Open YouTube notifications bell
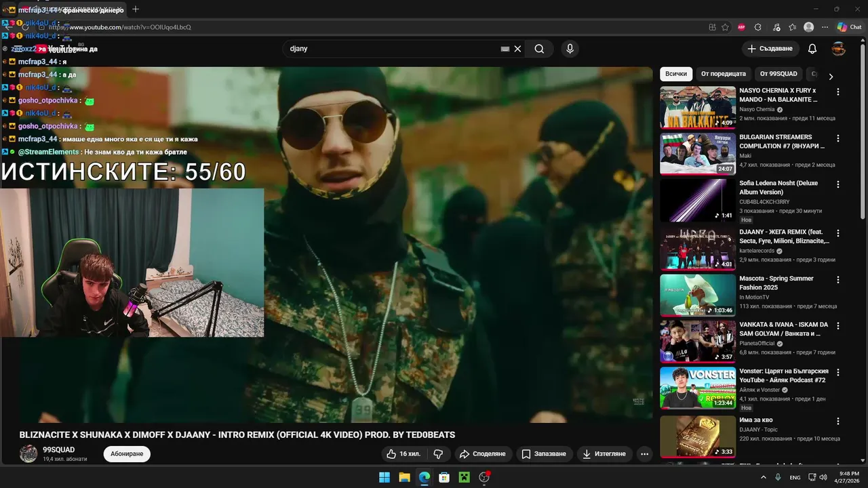 coord(812,49)
